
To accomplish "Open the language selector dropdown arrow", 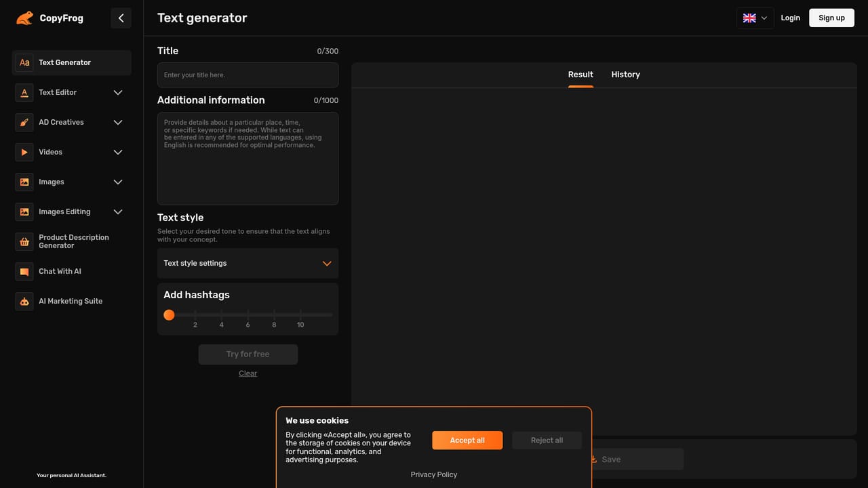I will point(764,18).
